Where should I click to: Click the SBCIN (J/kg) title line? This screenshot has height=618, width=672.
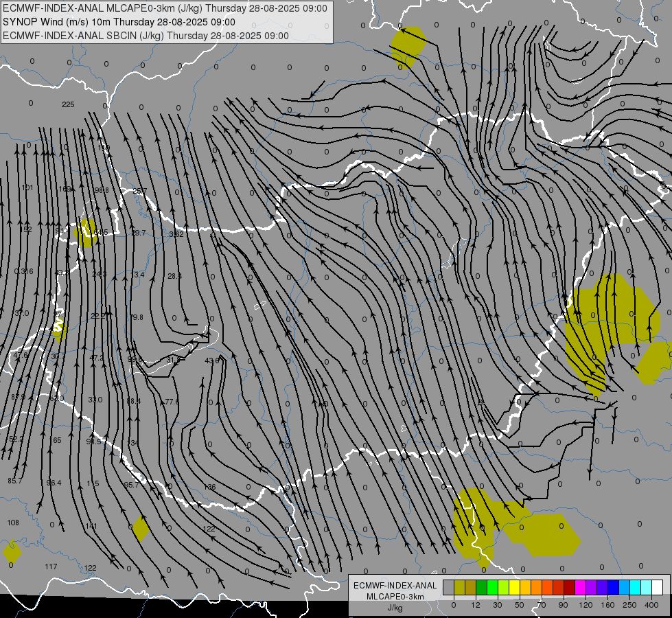click(x=146, y=36)
